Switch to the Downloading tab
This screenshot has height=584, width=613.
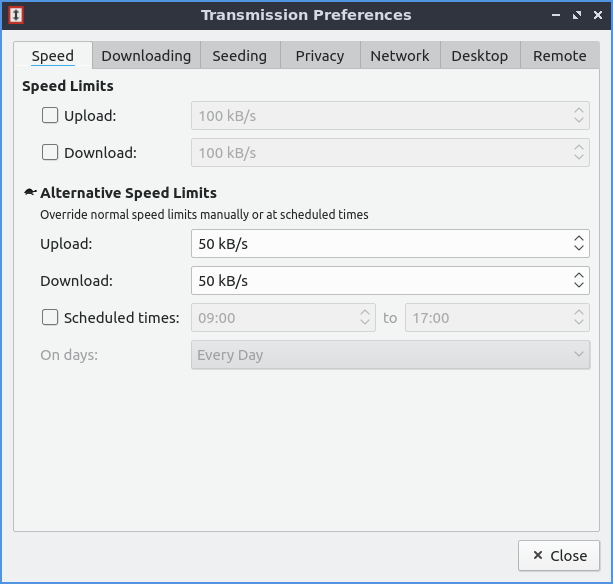tap(146, 56)
